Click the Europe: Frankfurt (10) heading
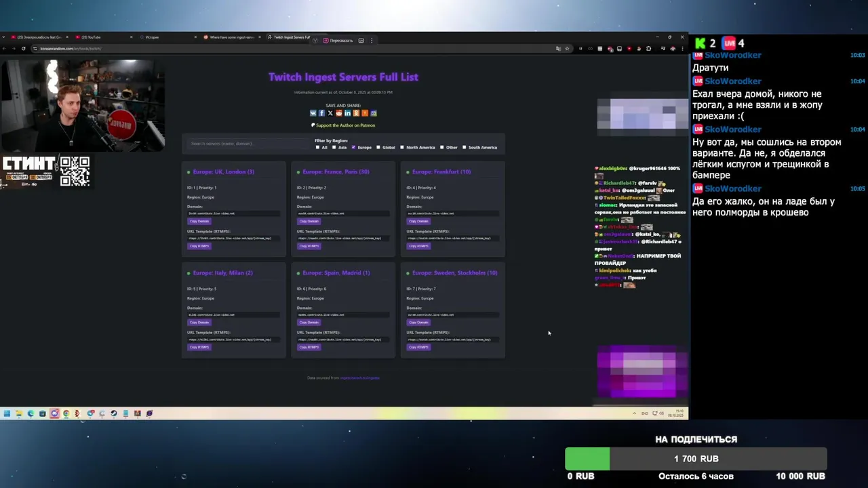The height and width of the screenshot is (488, 868). (441, 172)
